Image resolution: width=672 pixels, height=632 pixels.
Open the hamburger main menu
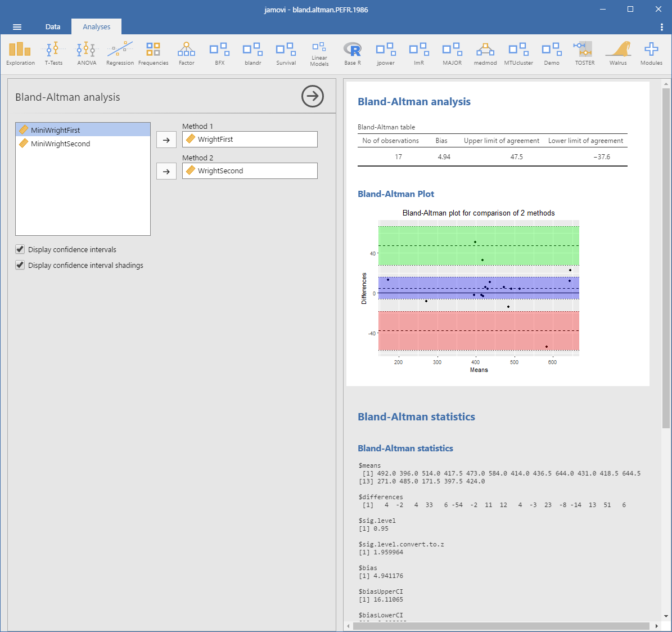[17, 27]
